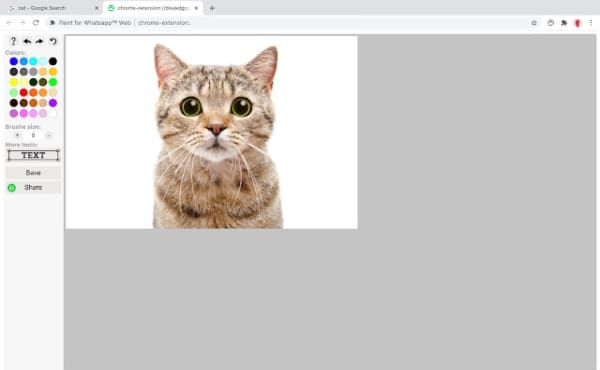This screenshot has width=600, height=370.
Task: Pick the bright yellow color swatch
Action: 14,82
